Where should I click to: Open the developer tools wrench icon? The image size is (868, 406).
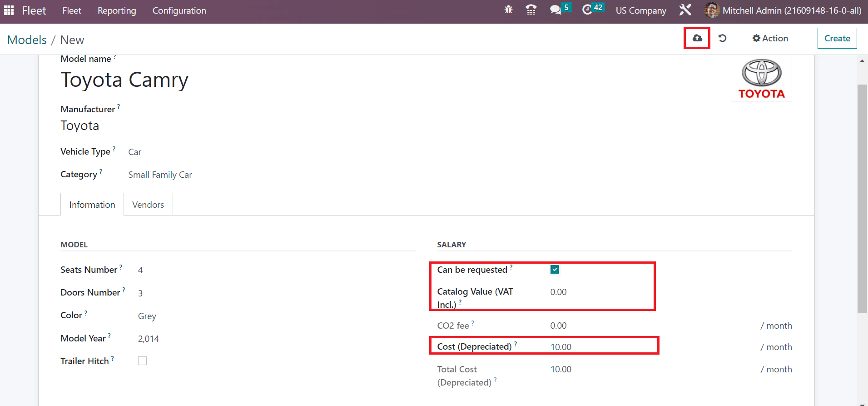click(x=685, y=10)
